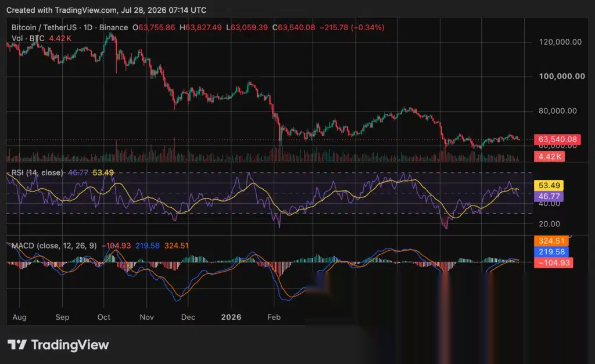Image resolution: width=595 pixels, height=364 pixels.
Task: Click the RSI legend value 53.49
Action: [103, 172]
